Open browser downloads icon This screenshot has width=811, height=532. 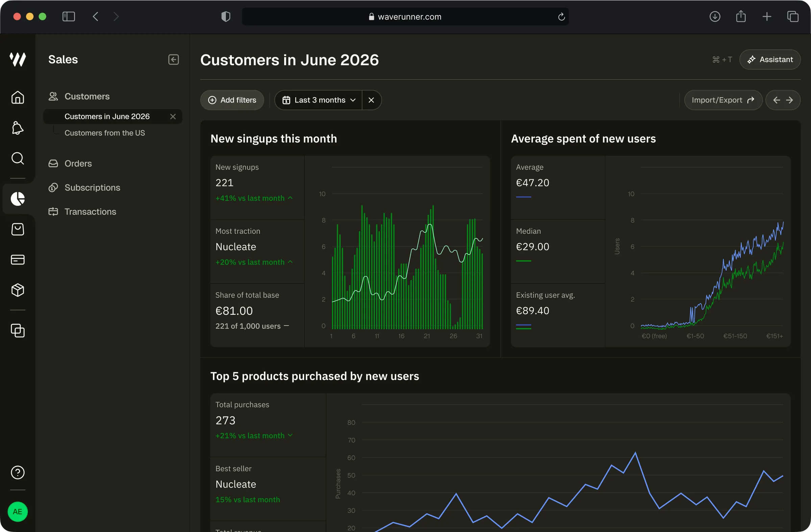pyautogui.click(x=715, y=16)
